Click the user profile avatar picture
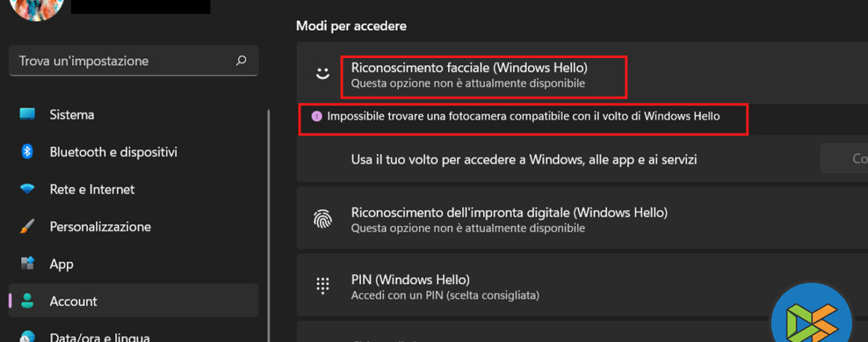 pos(37,7)
